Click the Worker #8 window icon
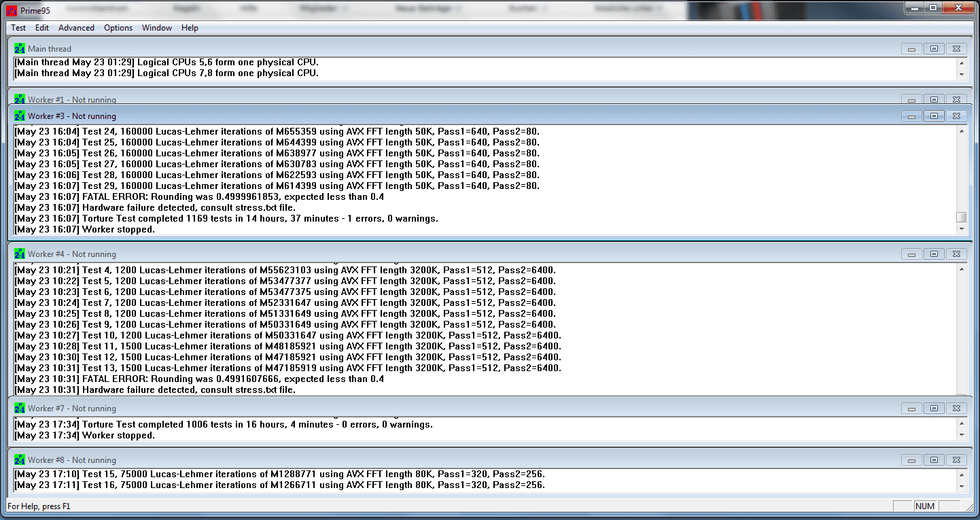The height and width of the screenshot is (520, 980). point(20,460)
